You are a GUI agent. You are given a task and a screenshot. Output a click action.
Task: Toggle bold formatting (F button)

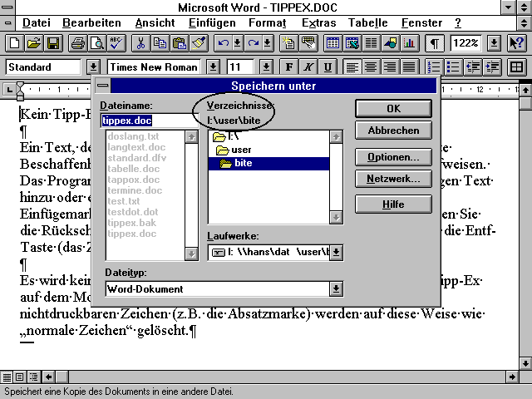tap(289, 66)
